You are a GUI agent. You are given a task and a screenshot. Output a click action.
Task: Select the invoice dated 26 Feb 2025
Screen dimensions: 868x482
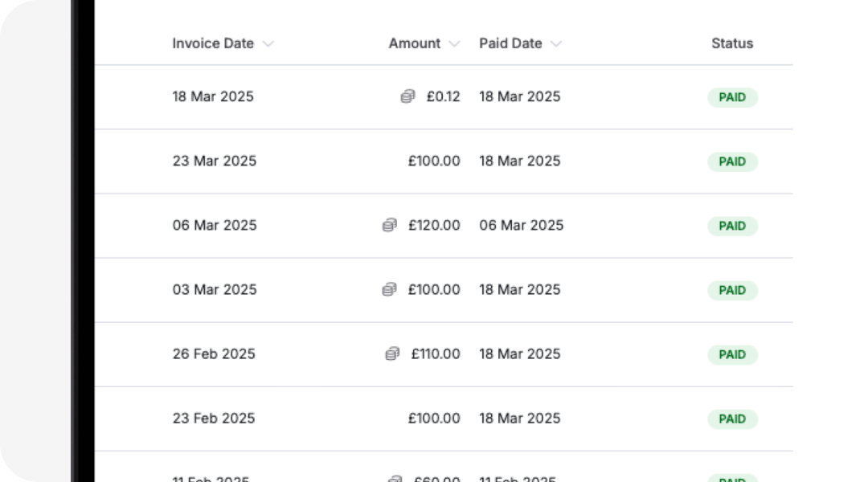pyautogui.click(x=213, y=353)
